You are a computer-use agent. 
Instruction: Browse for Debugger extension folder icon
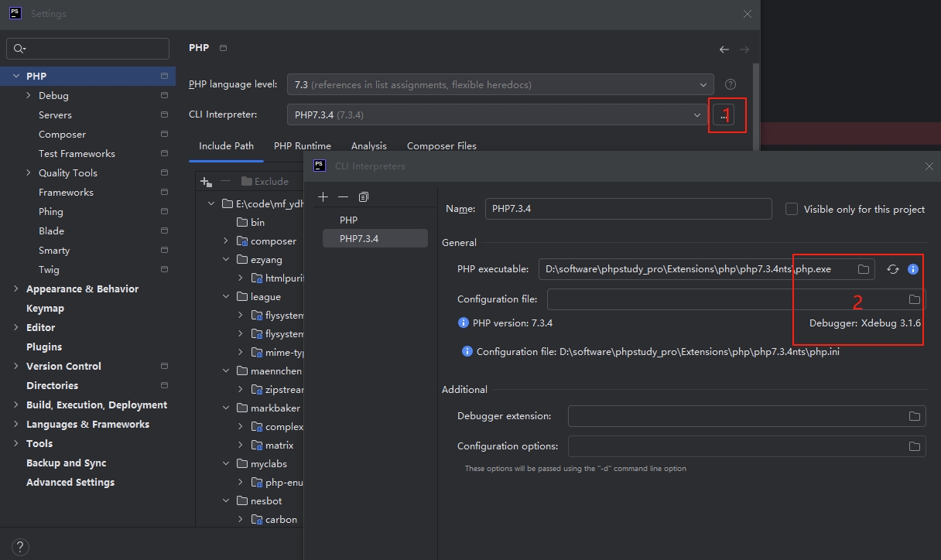[x=915, y=416]
